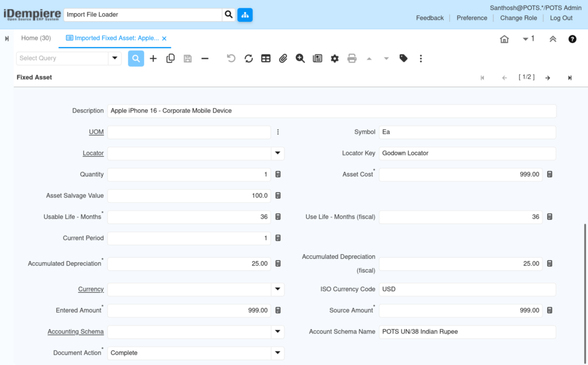Image resolution: width=588 pixels, height=365 pixels.
Task: Go to previous record arrow
Action: tap(504, 77)
